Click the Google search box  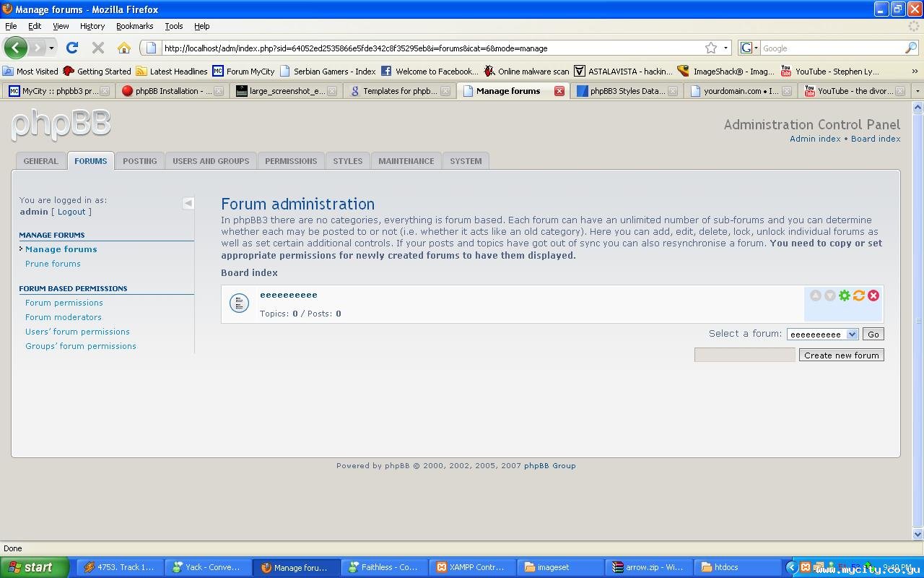(832, 48)
